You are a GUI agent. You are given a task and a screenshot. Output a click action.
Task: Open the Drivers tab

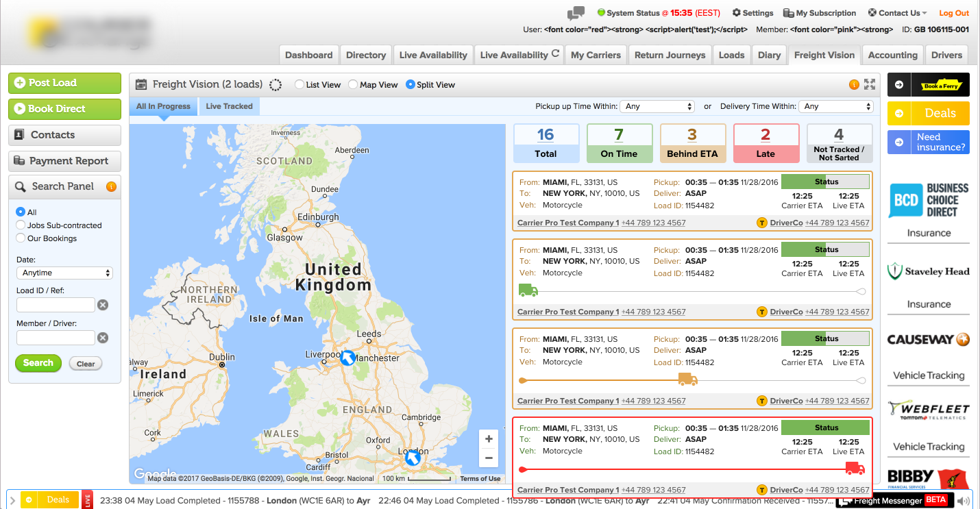coord(946,55)
